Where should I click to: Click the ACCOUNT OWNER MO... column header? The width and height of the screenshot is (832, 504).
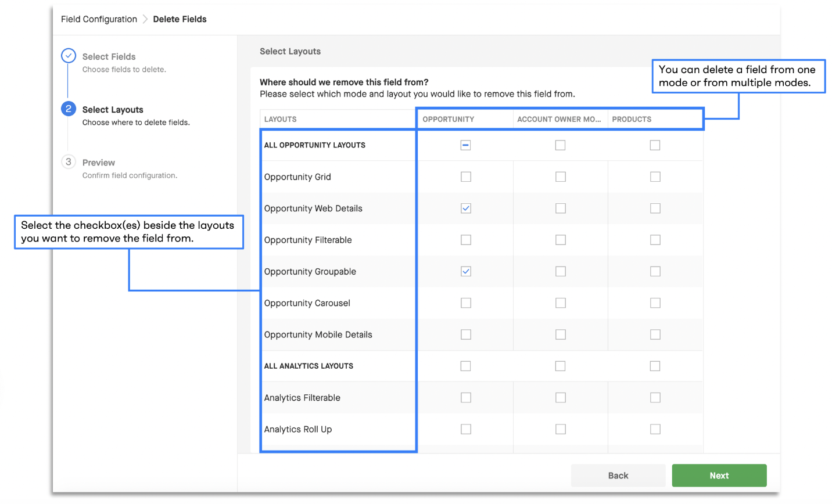tap(559, 119)
